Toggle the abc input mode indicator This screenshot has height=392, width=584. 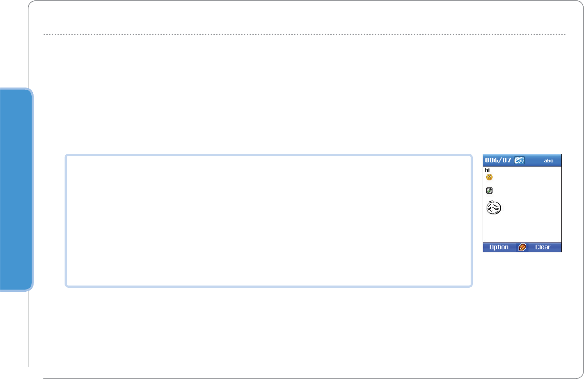(x=548, y=161)
